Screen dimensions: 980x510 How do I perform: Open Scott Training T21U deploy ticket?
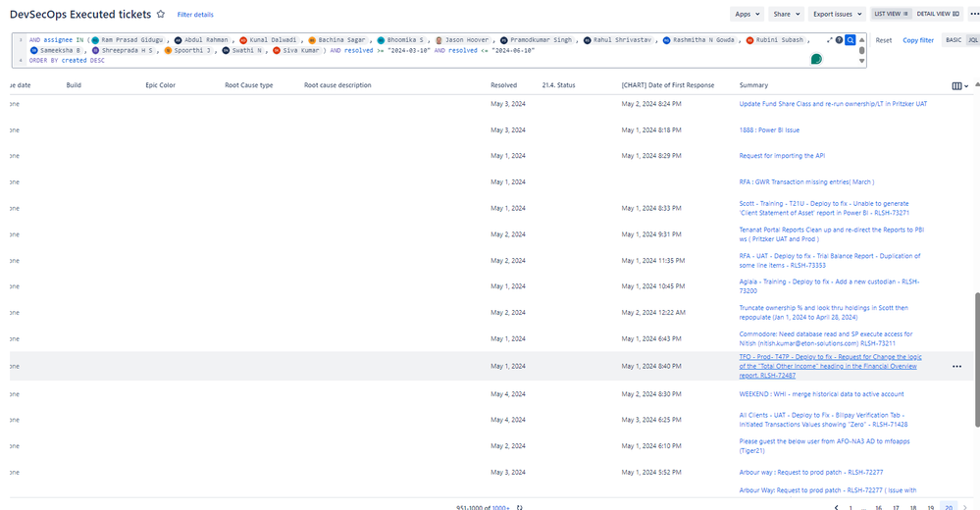tap(824, 208)
